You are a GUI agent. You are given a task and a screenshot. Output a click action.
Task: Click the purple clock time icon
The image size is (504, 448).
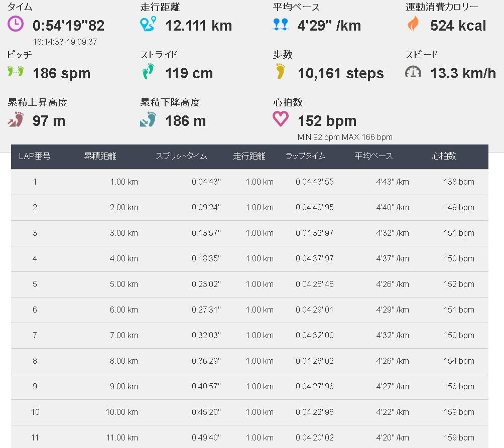(16, 24)
